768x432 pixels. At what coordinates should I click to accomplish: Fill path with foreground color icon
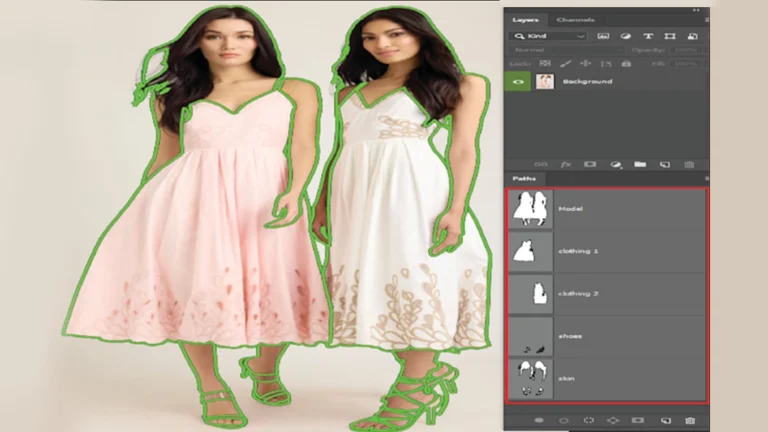[539, 420]
